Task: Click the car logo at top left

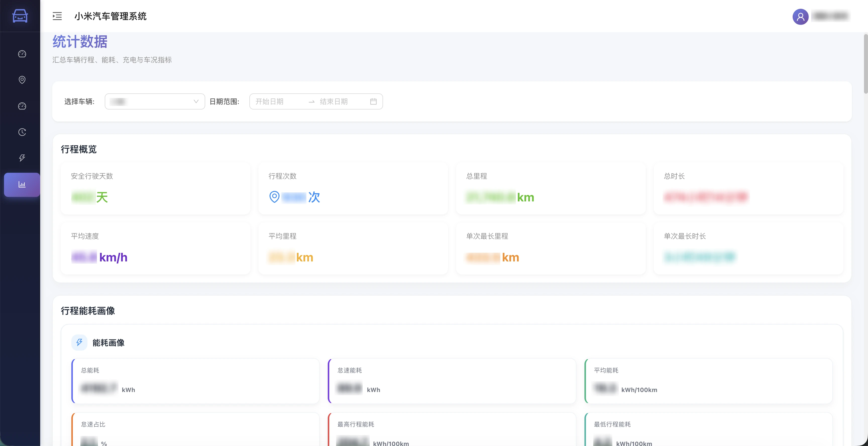Action: click(x=20, y=16)
